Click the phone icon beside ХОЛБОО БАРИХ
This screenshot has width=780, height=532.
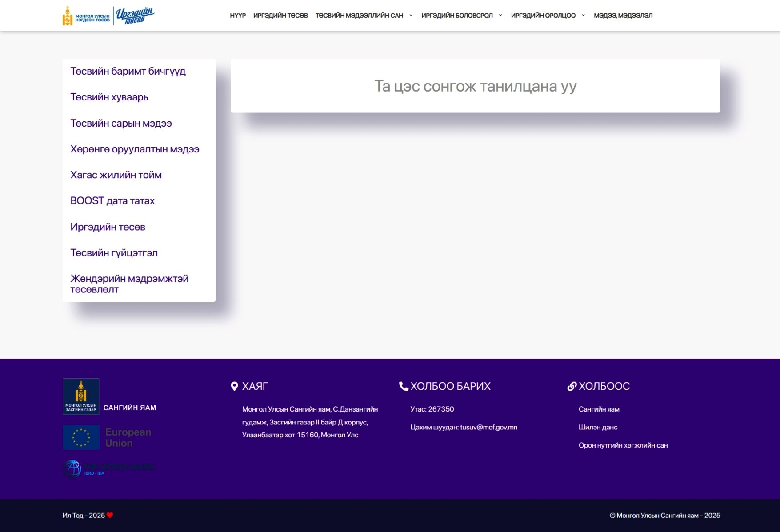click(x=404, y=386)
